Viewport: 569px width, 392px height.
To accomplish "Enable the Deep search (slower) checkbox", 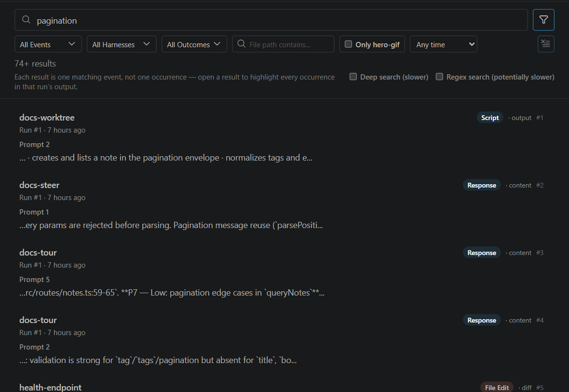I will [x=353, y=77].
